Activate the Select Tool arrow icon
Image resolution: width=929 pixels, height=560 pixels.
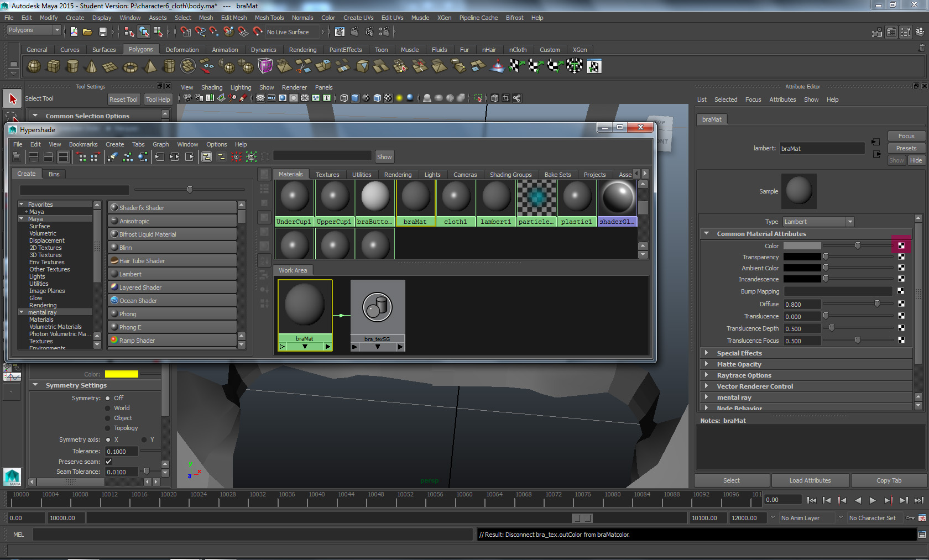click(x=12, y=99)
